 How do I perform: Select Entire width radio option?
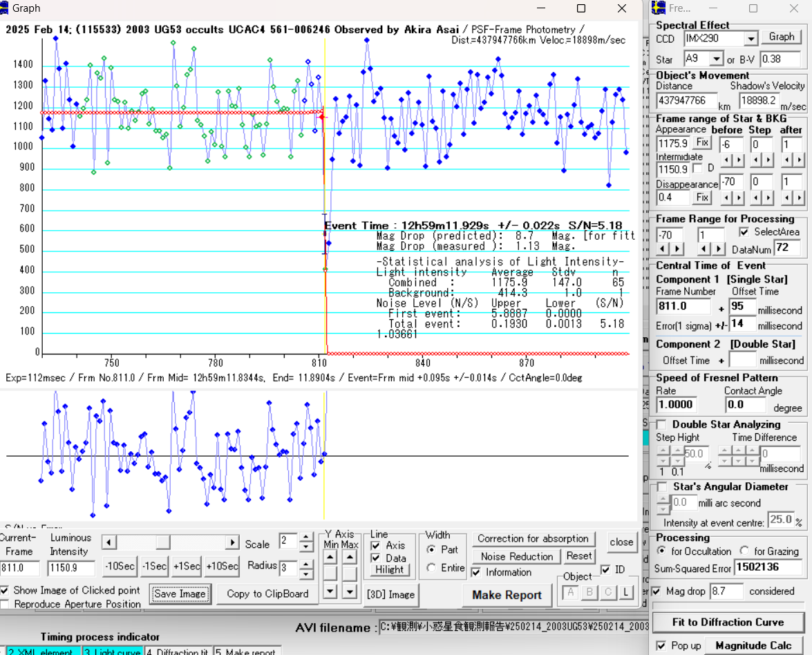(431, 568)
